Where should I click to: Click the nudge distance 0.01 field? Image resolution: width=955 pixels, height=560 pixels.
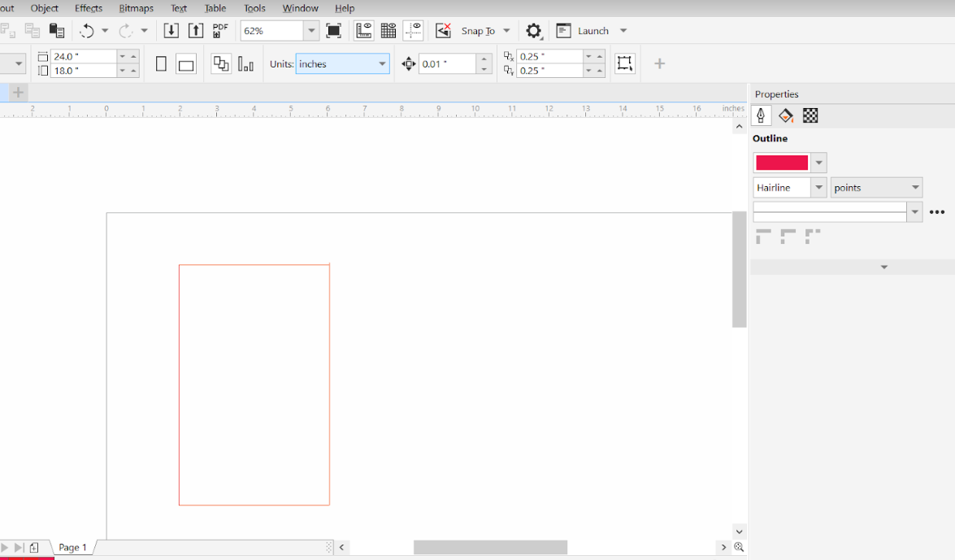[447, 63]
